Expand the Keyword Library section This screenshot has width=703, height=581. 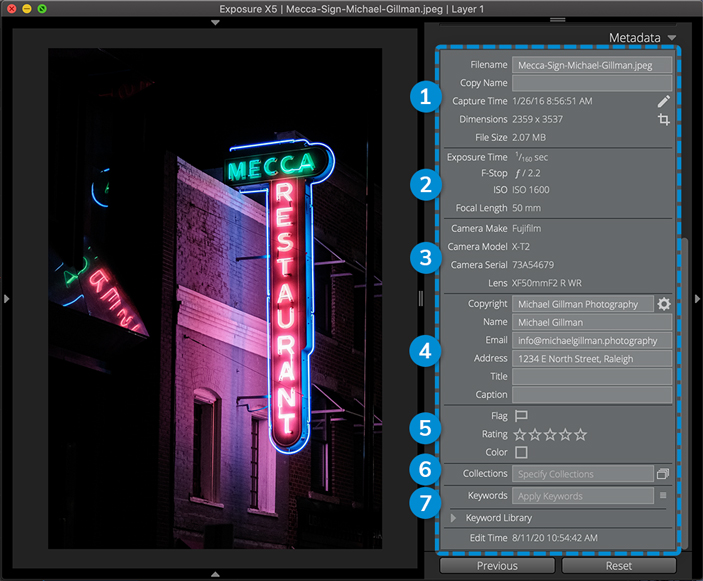click(x=453, y=518)
